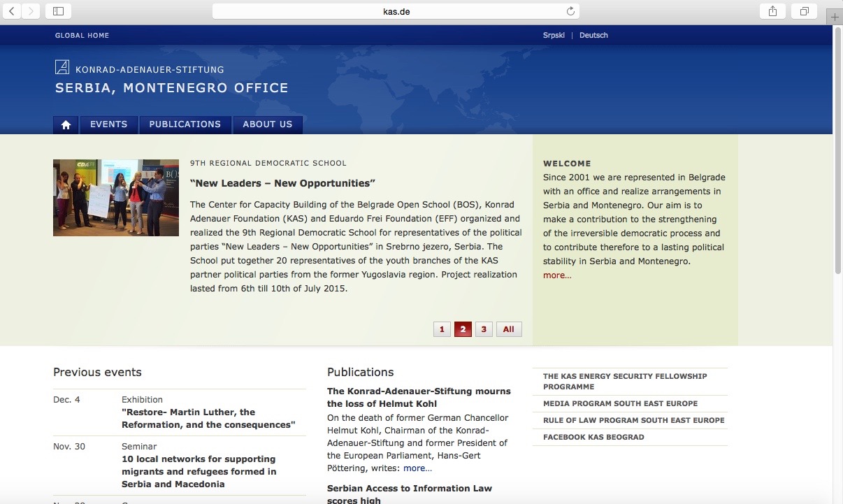Switch to slide 1 in carousel
The image size is (843, 504).
[x=442, y=329]
